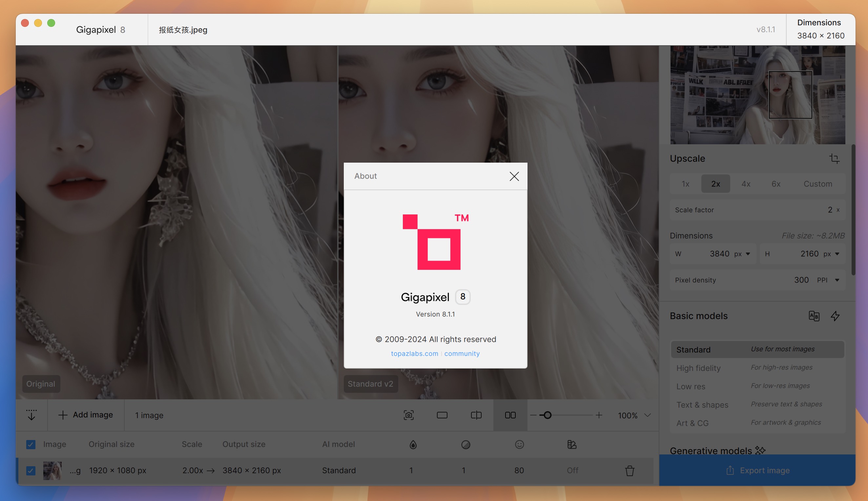Toggle the select-all Image checkbox

(x=31, y=445)
